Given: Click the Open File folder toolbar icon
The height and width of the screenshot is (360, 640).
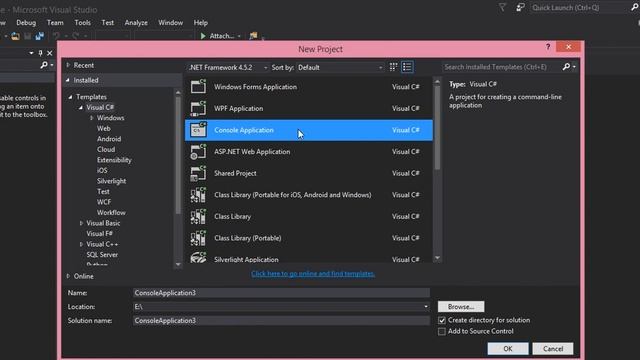Looking at the screenshot, I should tap(15, 36).
